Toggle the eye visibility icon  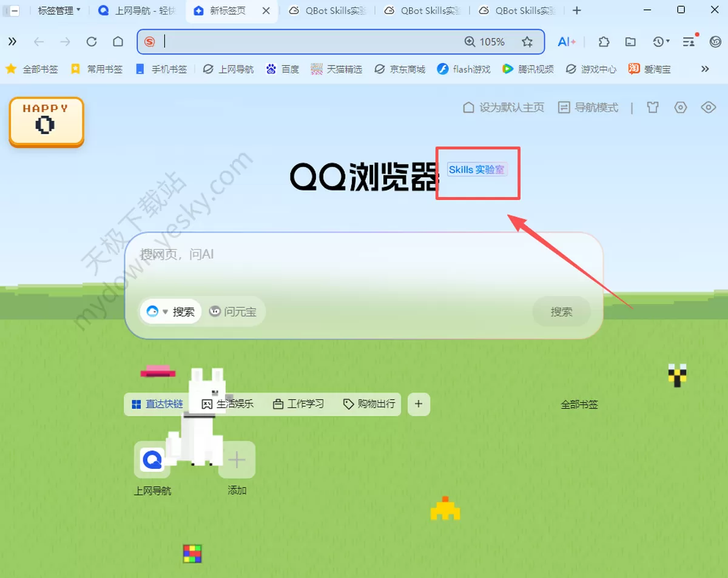tap(709, 107)
